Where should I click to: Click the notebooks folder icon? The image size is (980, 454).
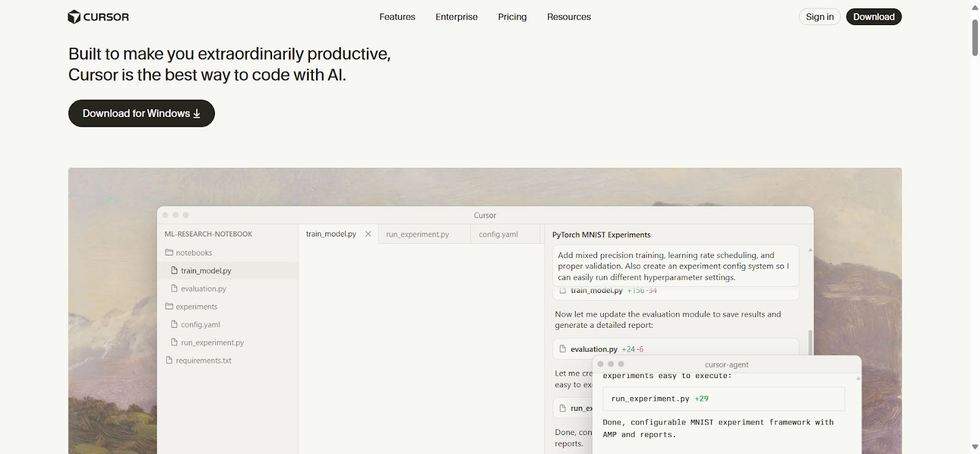[x=169, y=252]
